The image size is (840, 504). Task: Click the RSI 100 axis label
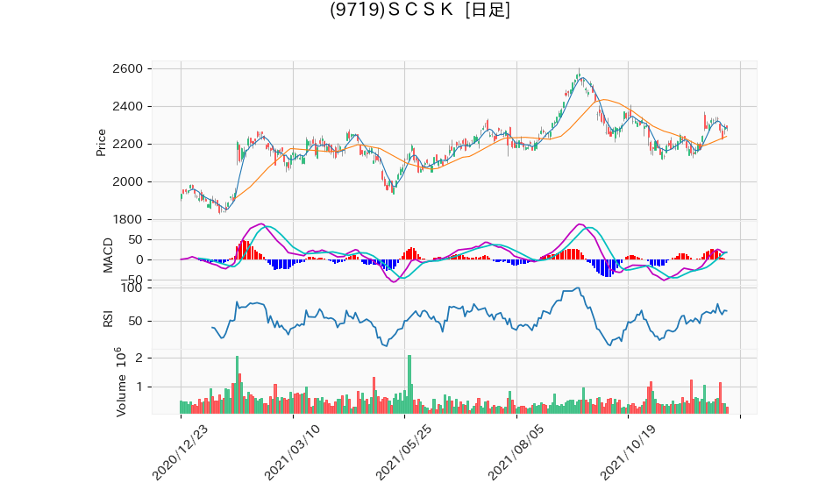[x=132, y=288]
